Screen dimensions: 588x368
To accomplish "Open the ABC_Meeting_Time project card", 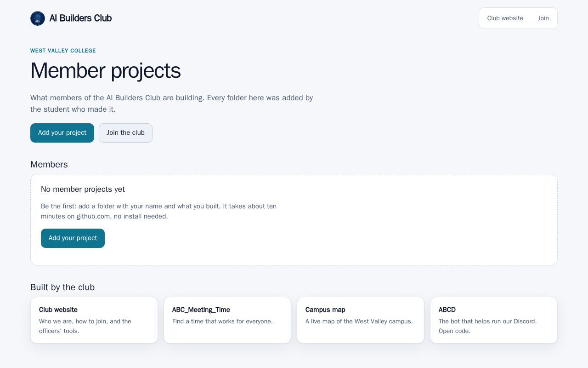I will pos(227,320).
